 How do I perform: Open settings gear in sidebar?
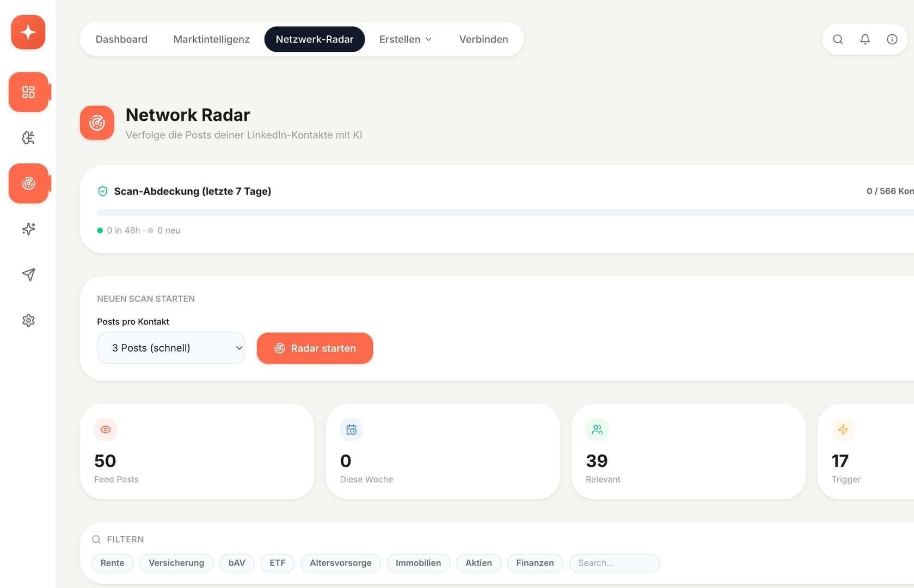[x=28, y=320]
